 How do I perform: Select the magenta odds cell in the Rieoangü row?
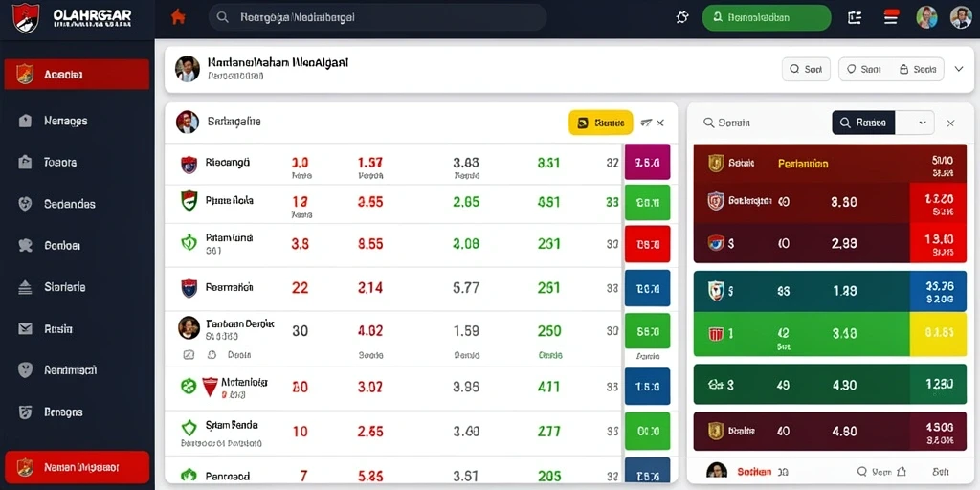[648, 163]
